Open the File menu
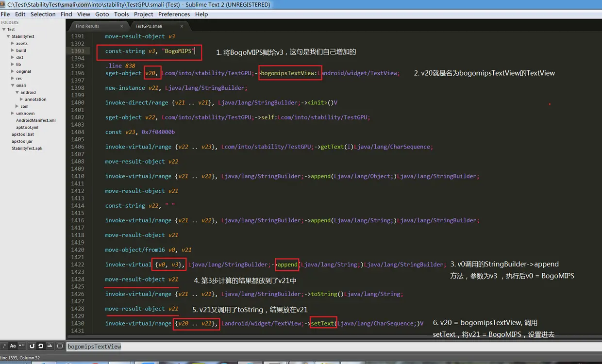 5,14
